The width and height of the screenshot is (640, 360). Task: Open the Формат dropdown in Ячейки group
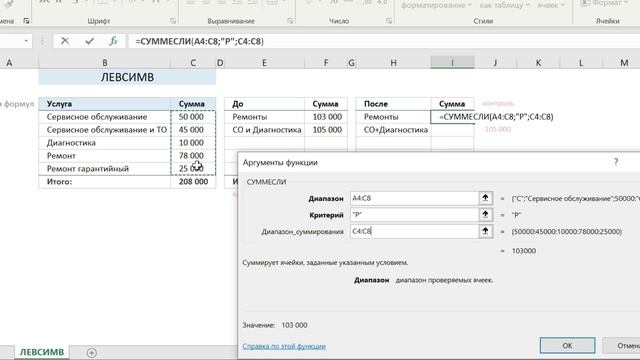(604, 3)
